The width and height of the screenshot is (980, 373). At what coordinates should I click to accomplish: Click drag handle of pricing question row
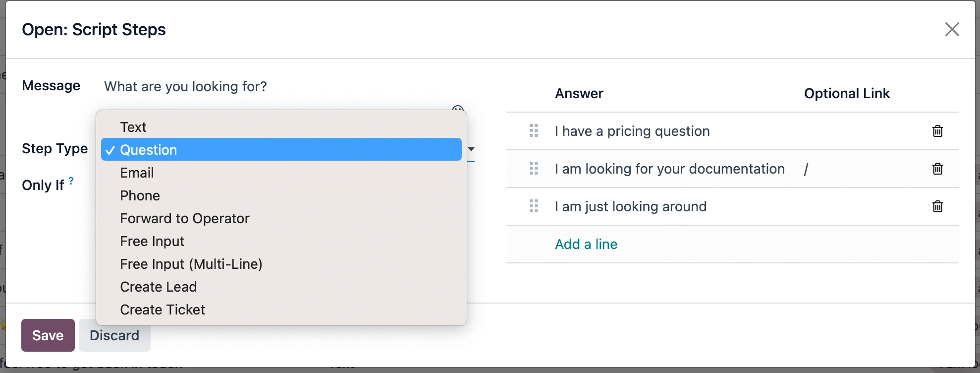(x=534, y=131)
